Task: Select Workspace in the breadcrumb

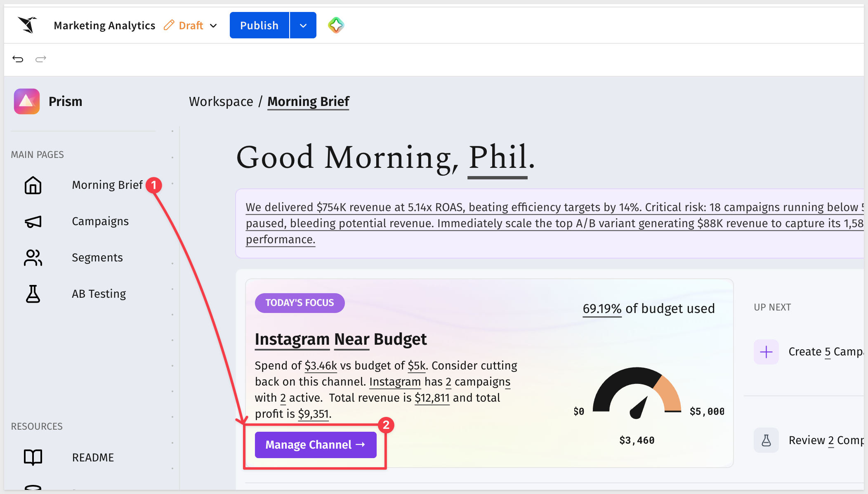Action: (x=221, y=101)
